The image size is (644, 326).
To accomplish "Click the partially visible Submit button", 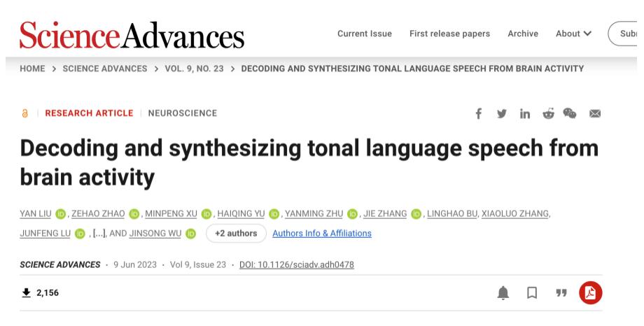I will point(622,34).
